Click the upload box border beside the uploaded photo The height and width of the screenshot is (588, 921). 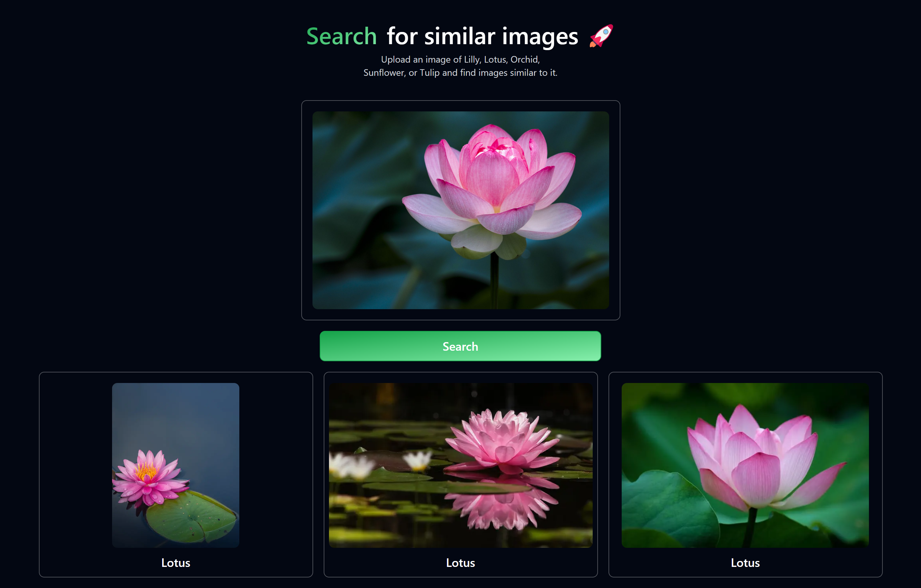307,210
